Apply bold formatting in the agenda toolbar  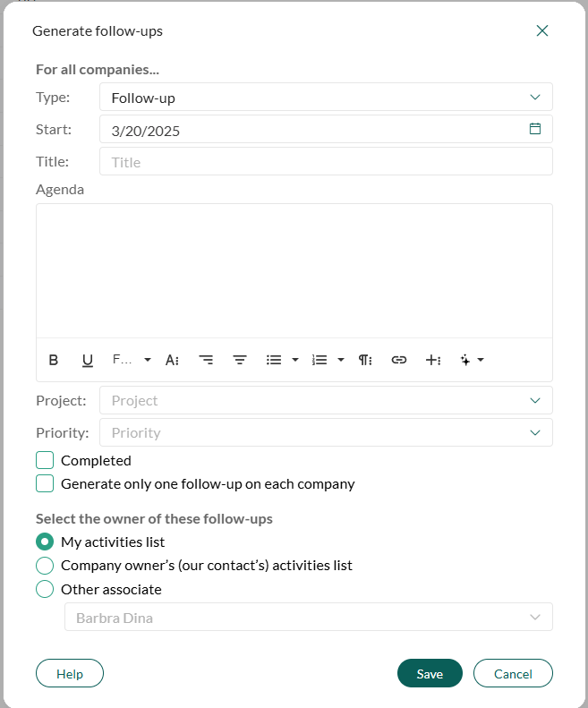click(x=54, y=360)
